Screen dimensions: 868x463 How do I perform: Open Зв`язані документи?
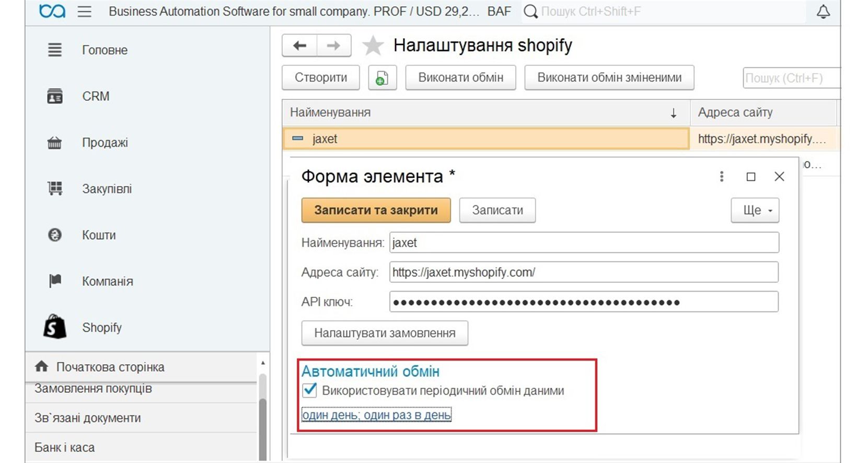(88, 418)
